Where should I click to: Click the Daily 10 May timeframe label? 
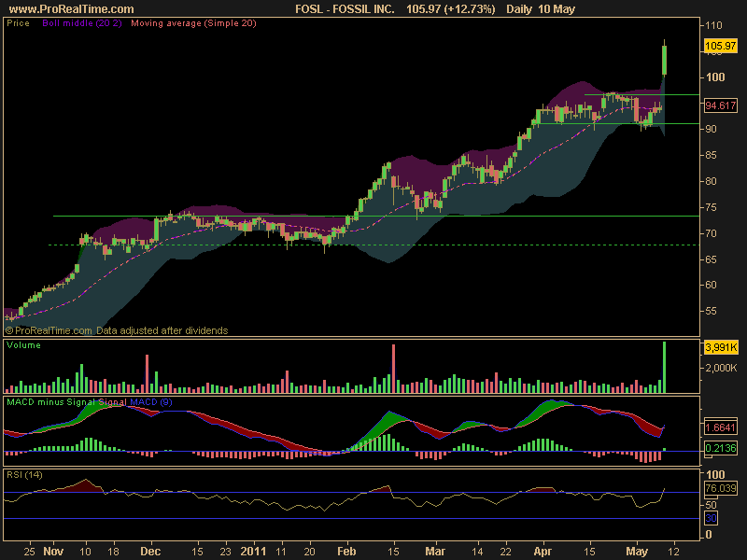[541, 9]
